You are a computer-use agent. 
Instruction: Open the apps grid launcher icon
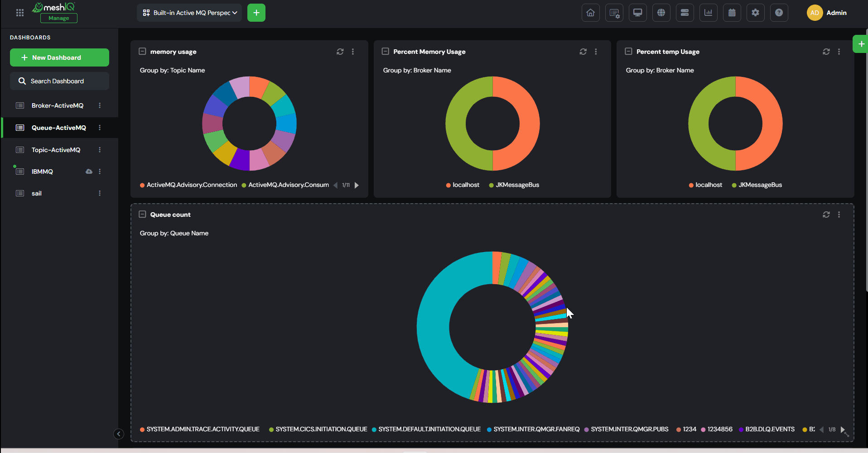20,13
